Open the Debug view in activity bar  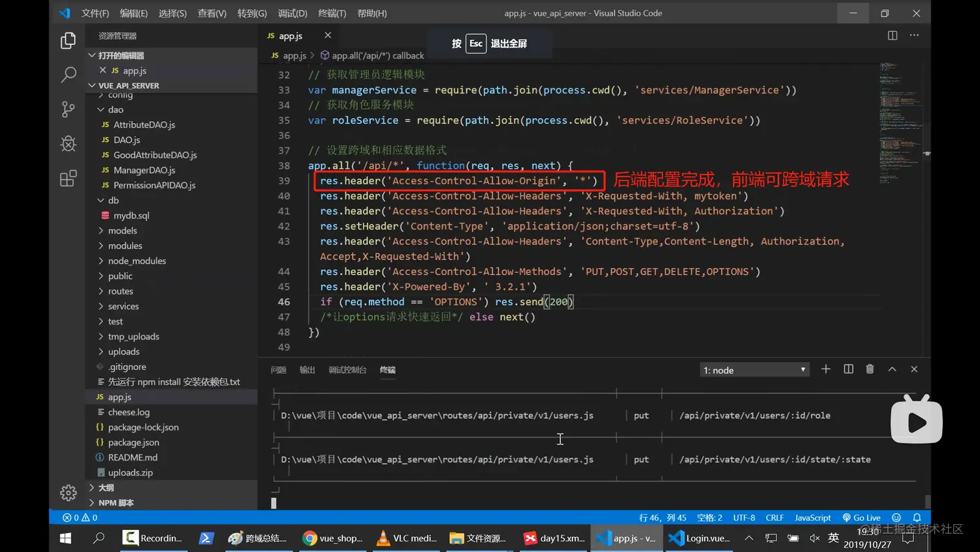(x=68, y=143)
